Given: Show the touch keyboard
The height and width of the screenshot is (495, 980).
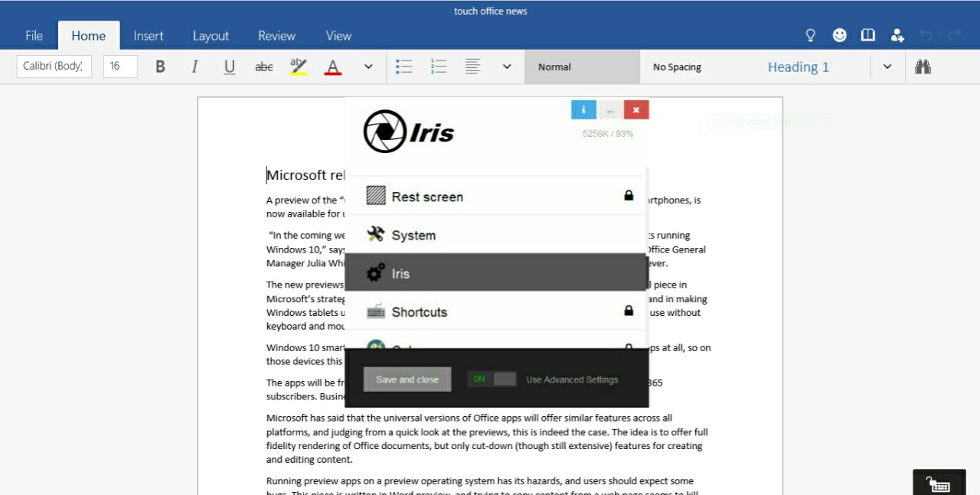Looking at the screenshot, I should 939,484.
